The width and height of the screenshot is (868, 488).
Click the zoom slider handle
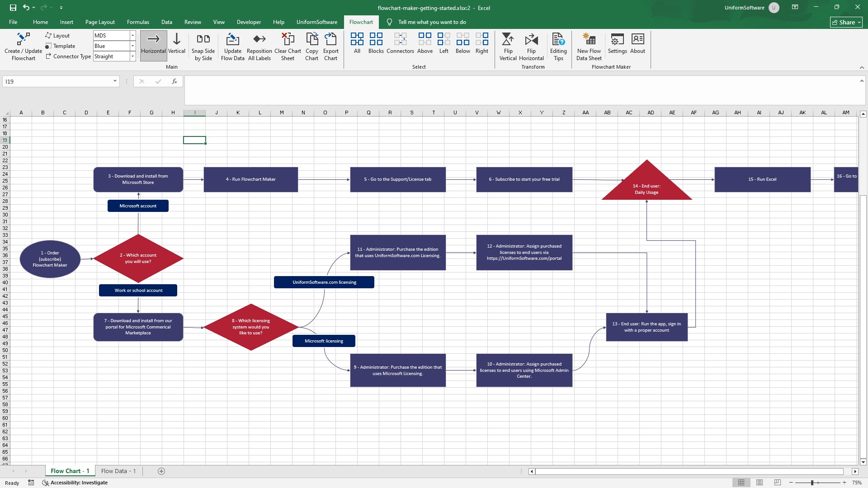[812, 483]
